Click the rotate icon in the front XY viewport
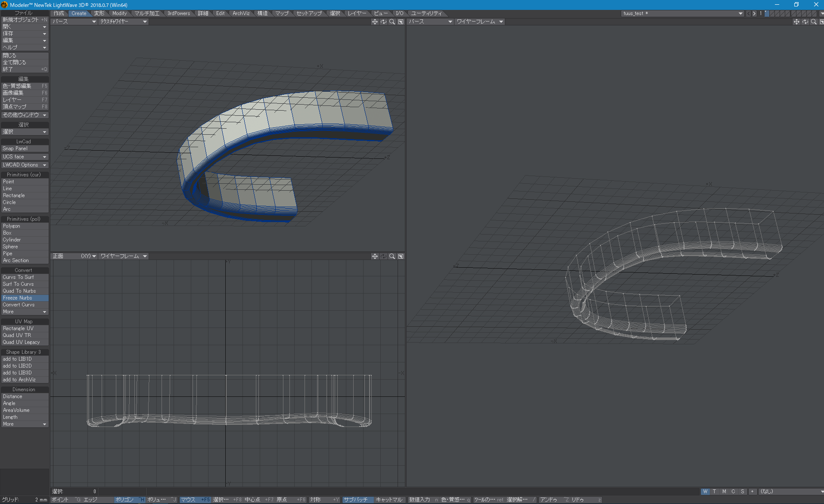Image resolution: width=824 pixels, height=504 pixels. tap(383, 256)
